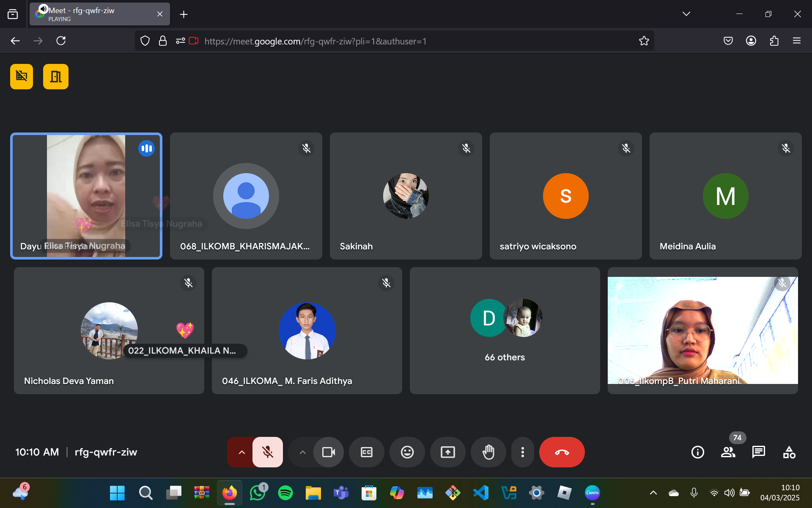Click the Present now share screen icon

point(447,452)
